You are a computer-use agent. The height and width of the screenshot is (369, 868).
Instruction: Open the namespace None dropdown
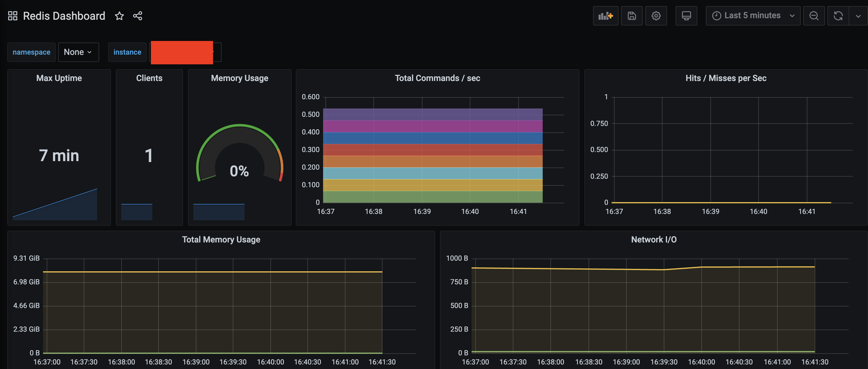coord(78,52)
